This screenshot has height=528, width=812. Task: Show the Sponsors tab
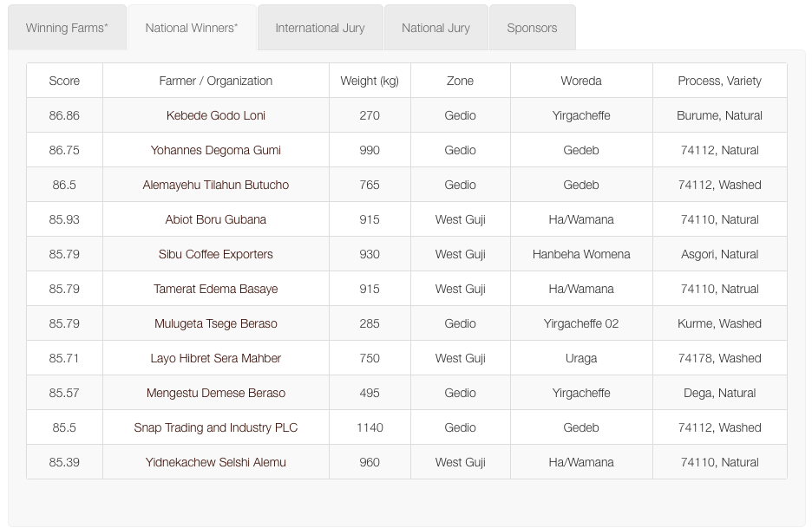point(532,28)
